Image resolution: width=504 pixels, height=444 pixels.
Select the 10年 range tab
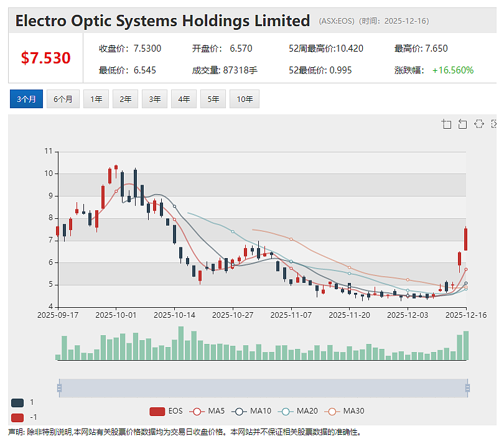pyautogui.click(x=245, y=99)
